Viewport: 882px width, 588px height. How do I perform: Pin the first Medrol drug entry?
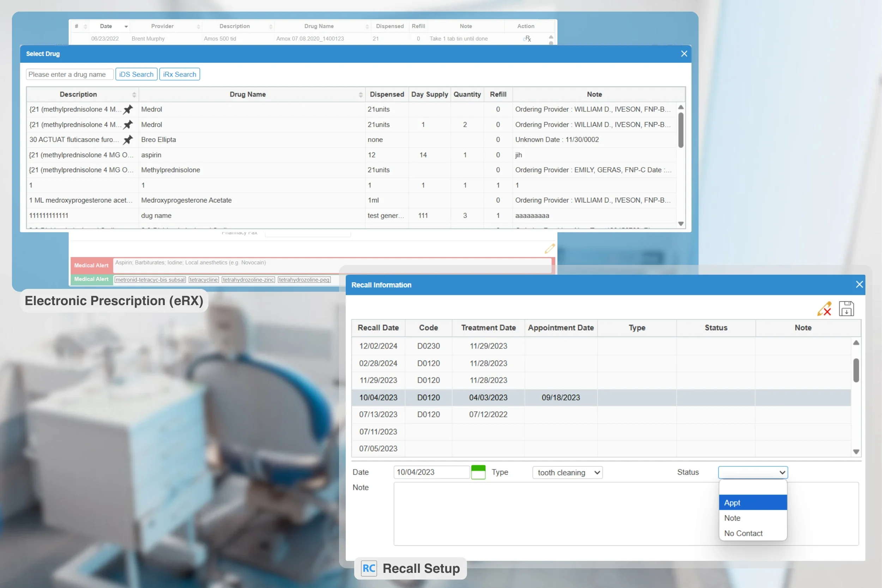pos(128,109)
